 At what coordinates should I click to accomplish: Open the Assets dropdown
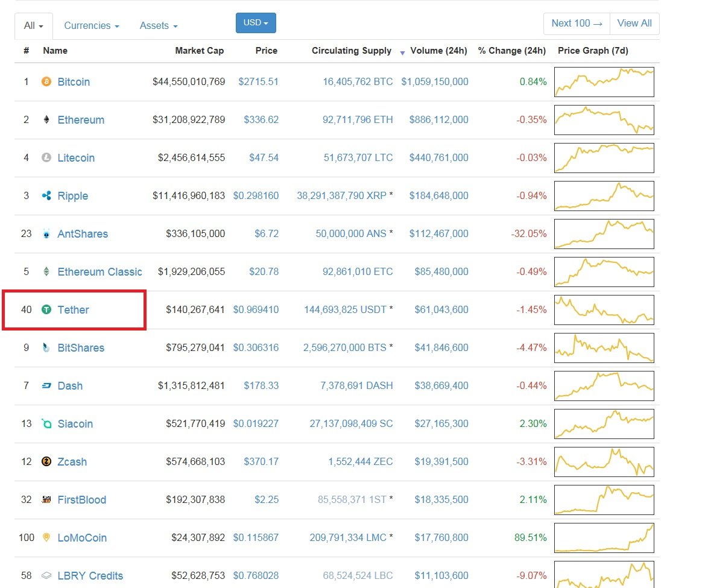click(x=159, y=26)
